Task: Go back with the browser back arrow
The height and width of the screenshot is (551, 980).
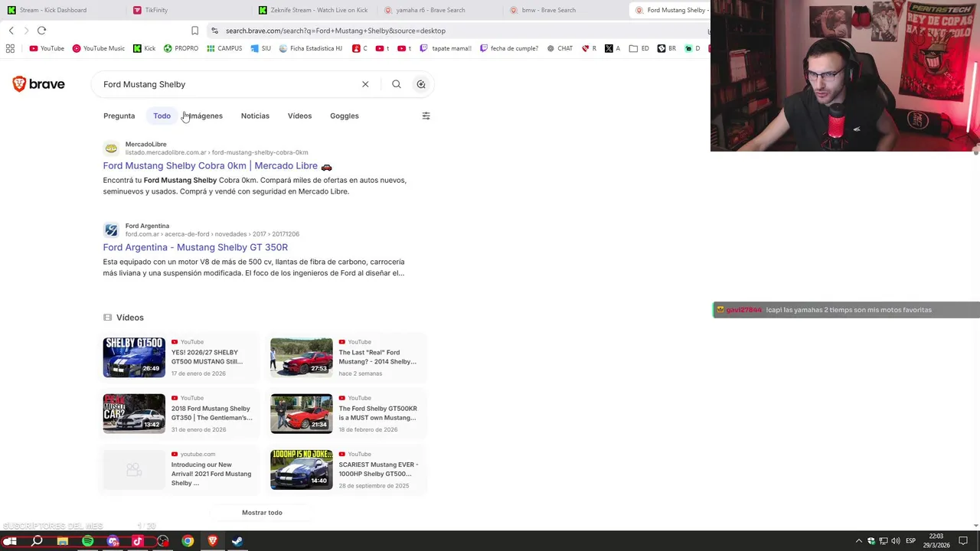Action: pos(11,31)
